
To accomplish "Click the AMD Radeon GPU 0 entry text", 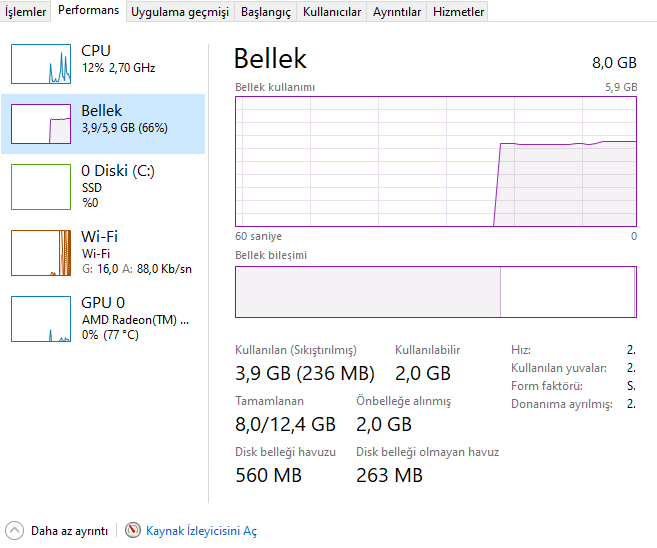I will point(134,319).
